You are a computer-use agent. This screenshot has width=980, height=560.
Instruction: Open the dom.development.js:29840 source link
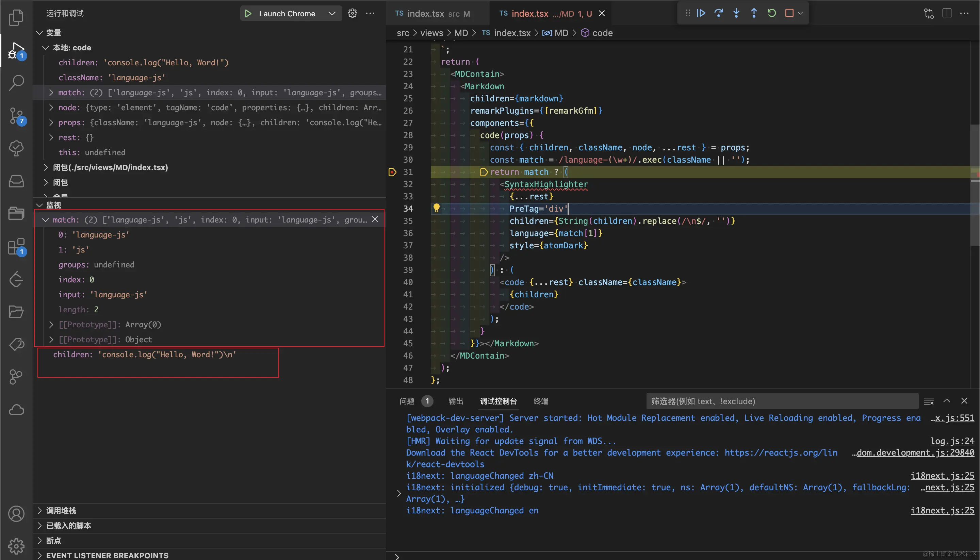[913, 453]
